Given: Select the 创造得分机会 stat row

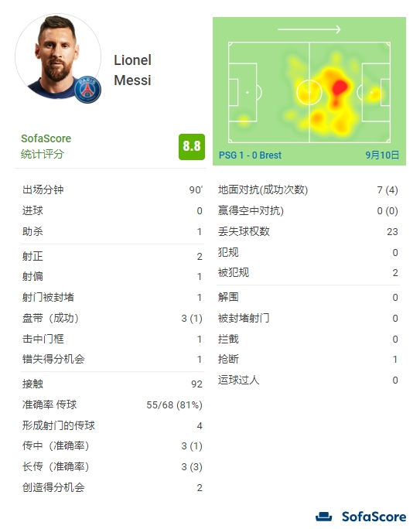Looking at the screenshot, I should point(112,487).
